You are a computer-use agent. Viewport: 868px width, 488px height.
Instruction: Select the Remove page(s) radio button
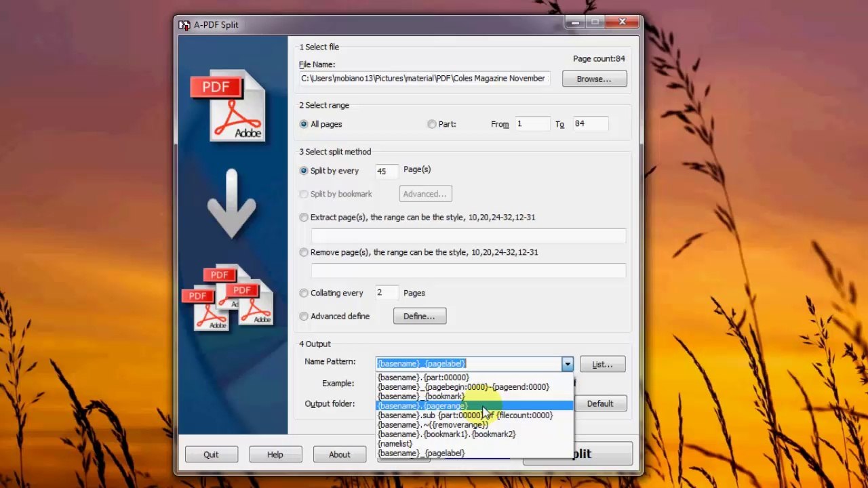[304, 252]
